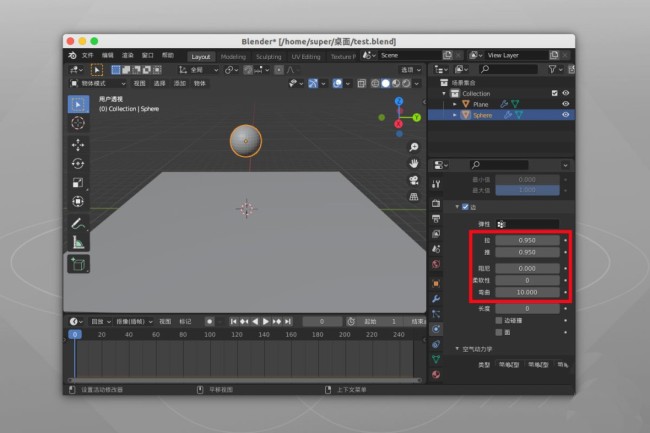This screenshot has width=650, height=433.
Task: Open the Object properties orange square tab
Action: coord(436,284)
